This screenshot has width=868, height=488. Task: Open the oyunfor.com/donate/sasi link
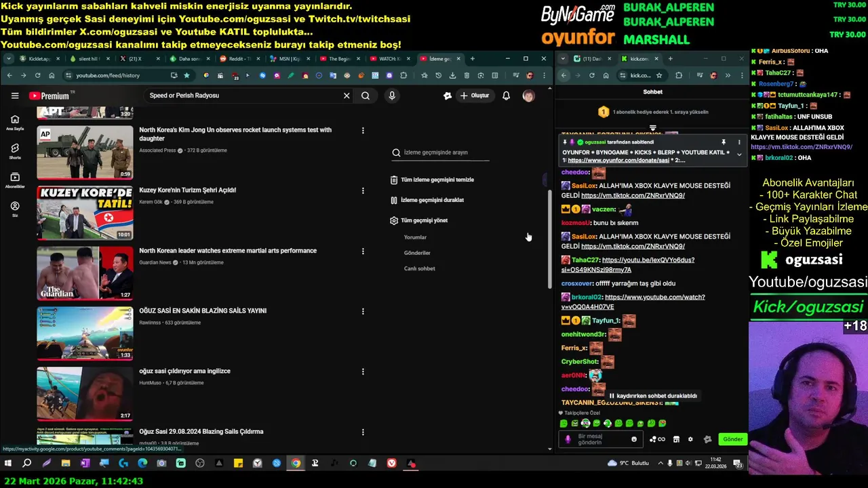pyautogui.click(x=618, y=161)
